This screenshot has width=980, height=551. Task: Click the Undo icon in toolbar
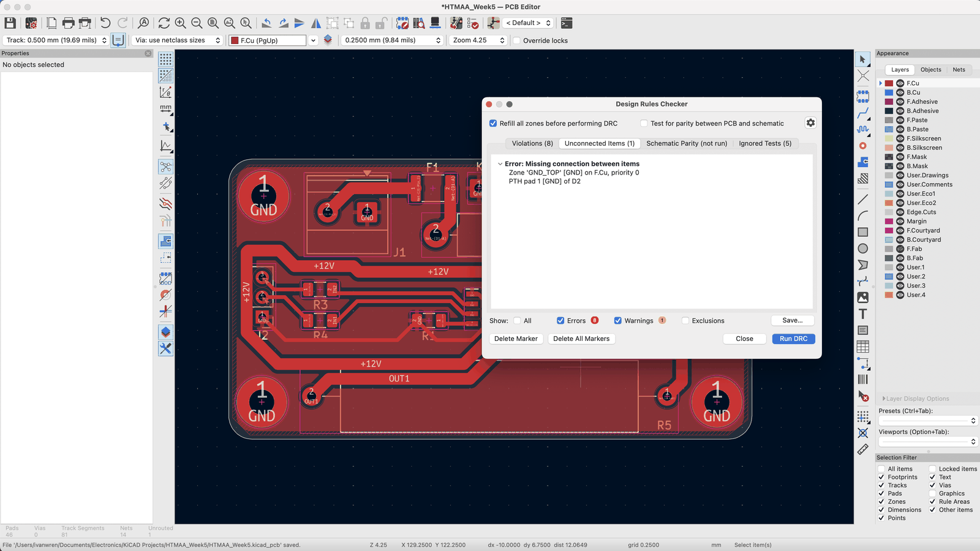(105, 23)
